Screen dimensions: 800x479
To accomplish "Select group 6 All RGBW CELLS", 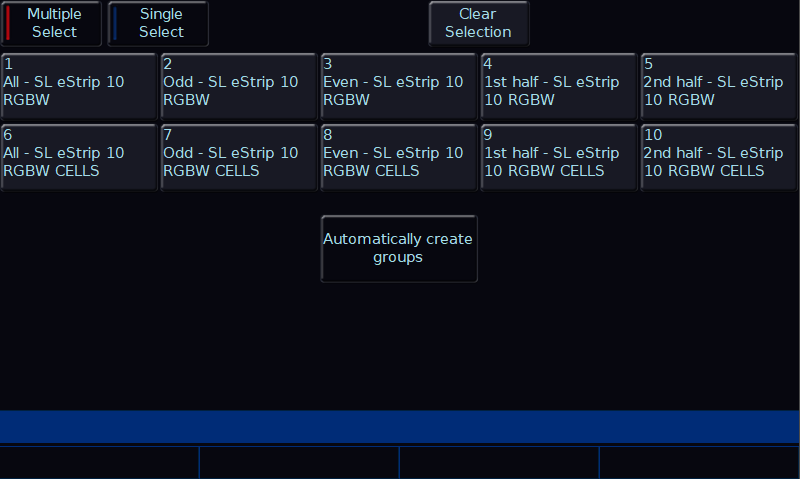I will (78, 157).
